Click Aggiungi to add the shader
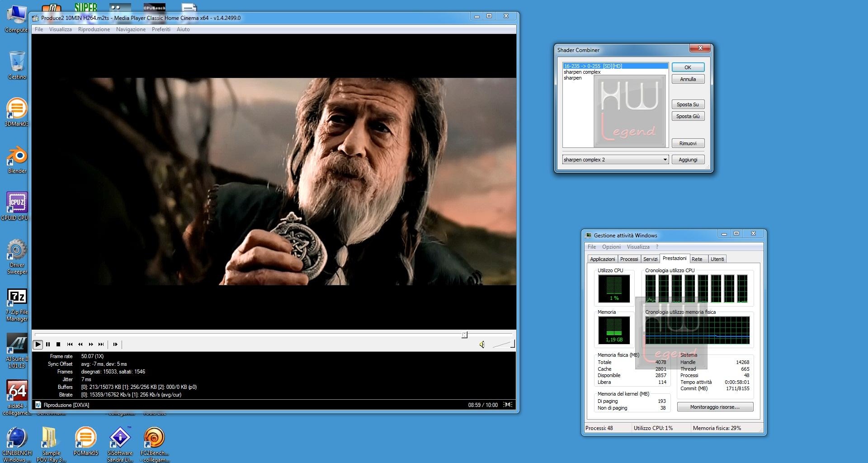This screenshot has height=463, width=868. click(x=688, y=160)
